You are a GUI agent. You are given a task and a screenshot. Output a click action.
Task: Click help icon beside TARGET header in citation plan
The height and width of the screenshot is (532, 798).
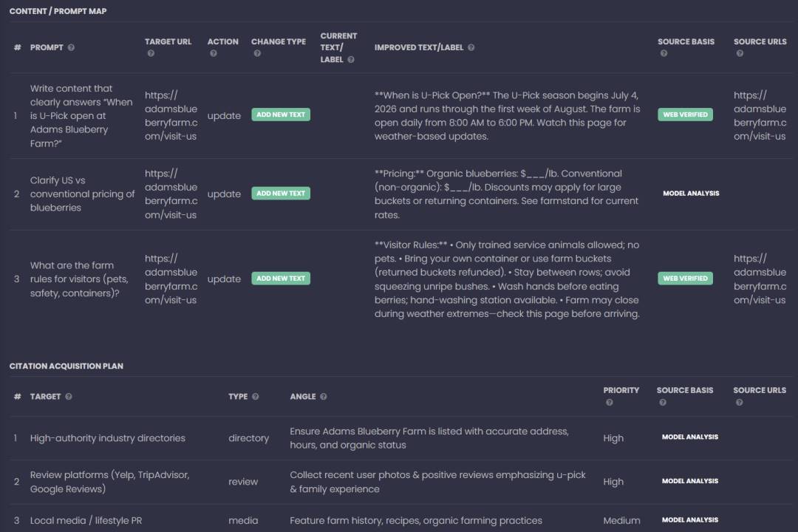click(x=69, y=397)
